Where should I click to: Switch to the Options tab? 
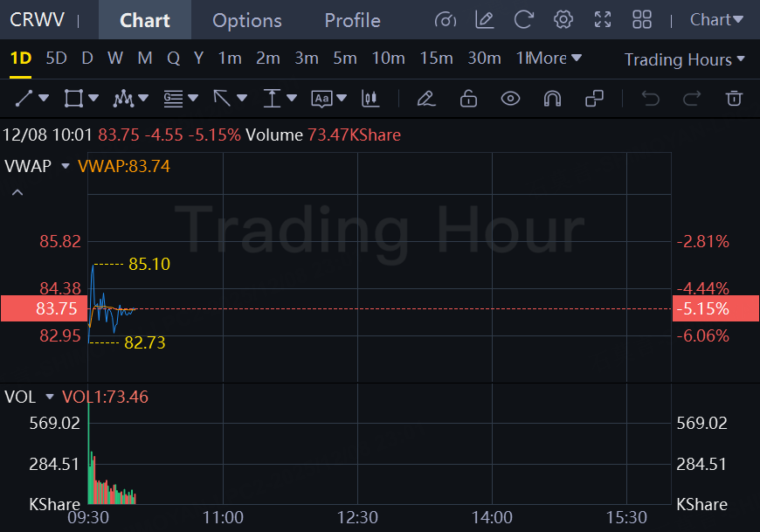coord(247,20)
